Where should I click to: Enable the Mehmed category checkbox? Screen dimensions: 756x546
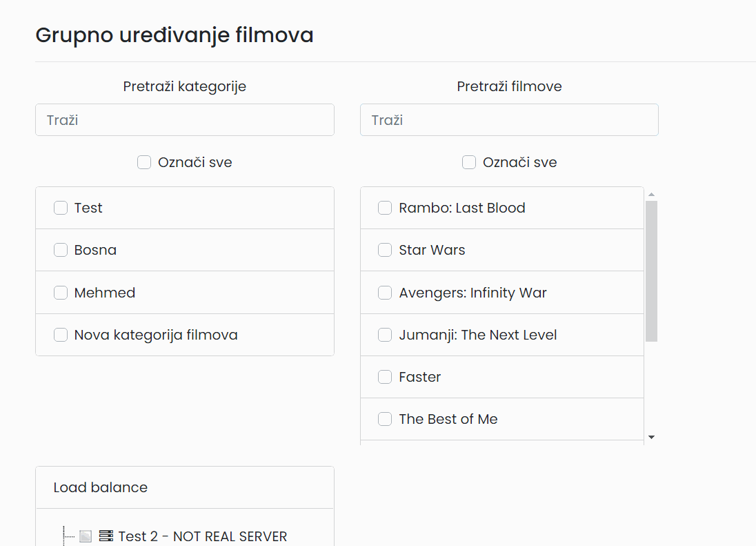click(x=61, y=293)
